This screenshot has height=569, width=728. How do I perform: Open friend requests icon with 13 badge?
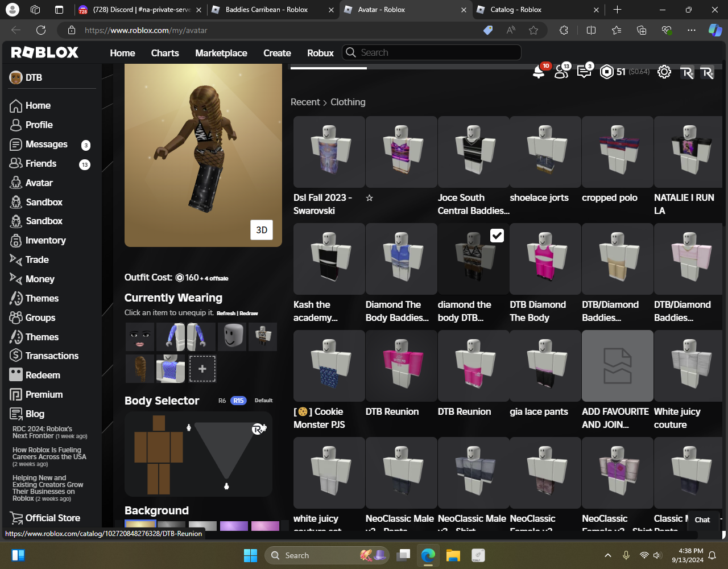click(561, 72)
